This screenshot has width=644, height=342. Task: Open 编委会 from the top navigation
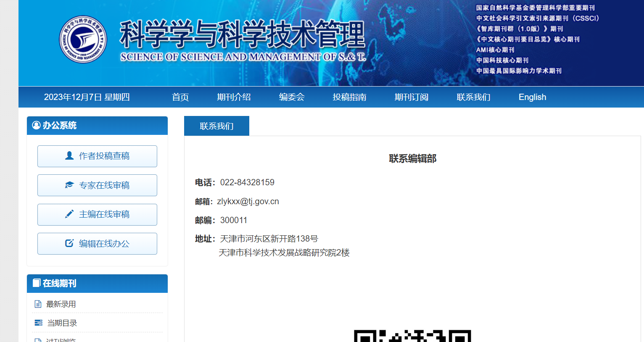pyautogui.click(x=292, y=97)
